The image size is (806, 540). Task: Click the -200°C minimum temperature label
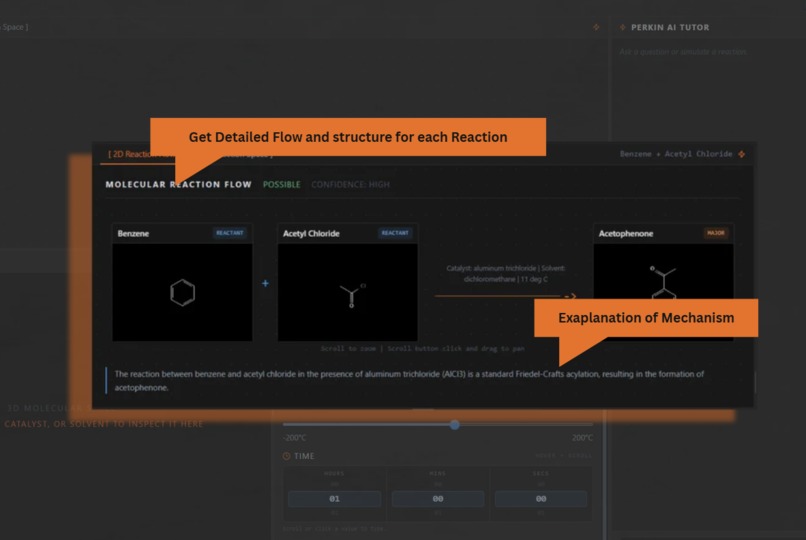tap(295, 438)
